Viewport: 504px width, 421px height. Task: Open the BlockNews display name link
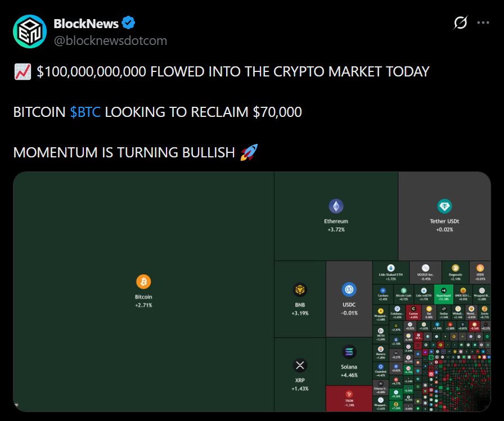pyautogui.click(x=86, y=24)
